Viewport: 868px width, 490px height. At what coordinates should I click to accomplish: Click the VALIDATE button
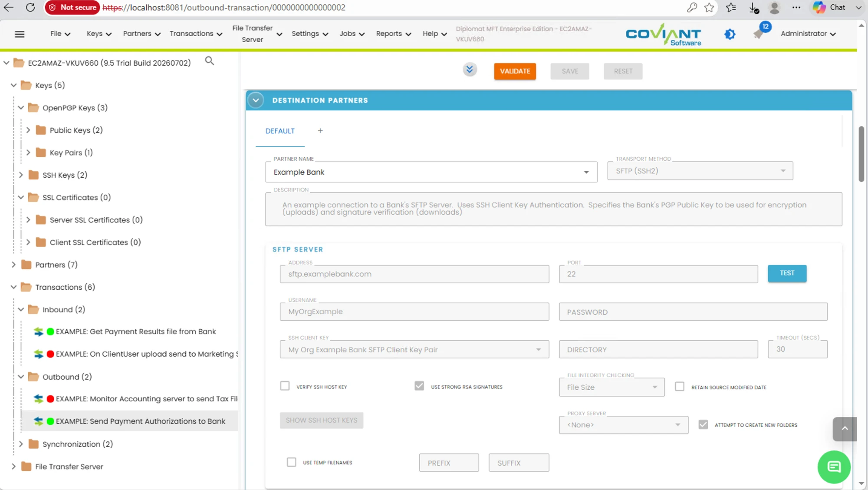pyautogui.click(x=515, y=71)
